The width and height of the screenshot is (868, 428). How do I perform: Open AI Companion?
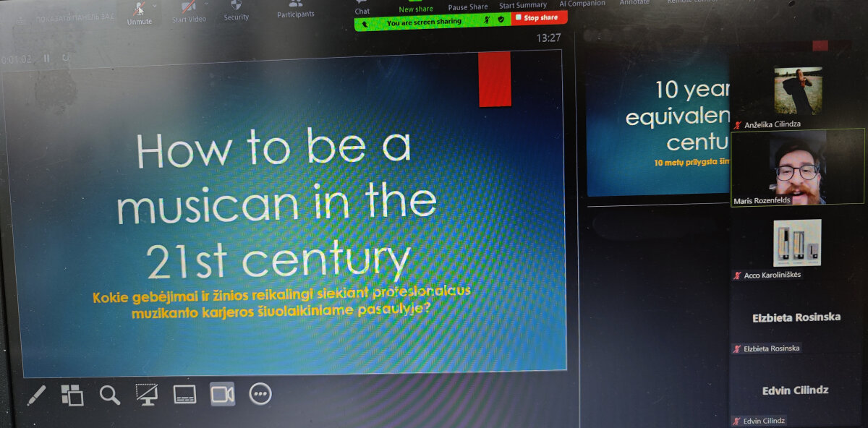[x=582, y=4]
